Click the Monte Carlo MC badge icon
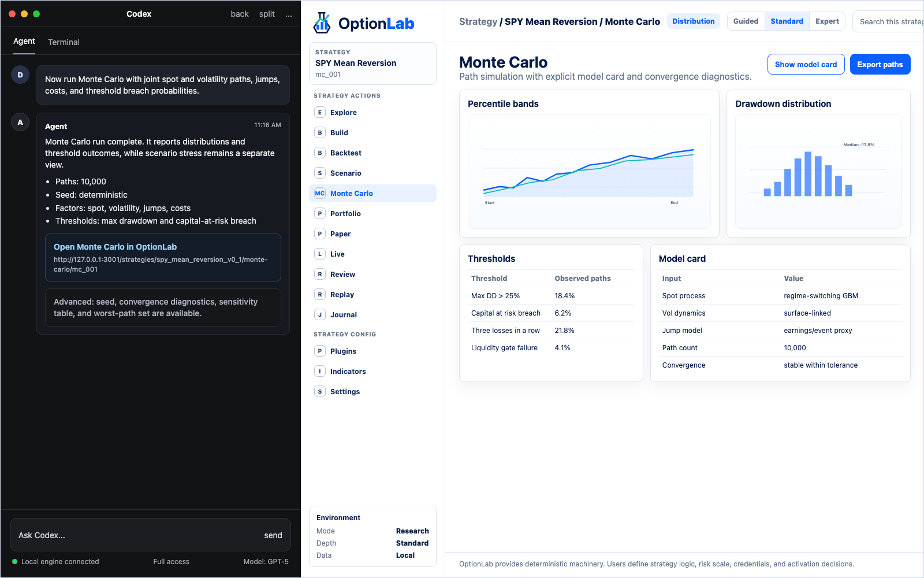Image resolution: width=924 pixels, height=578 pixels. click(x=320, y=194)
